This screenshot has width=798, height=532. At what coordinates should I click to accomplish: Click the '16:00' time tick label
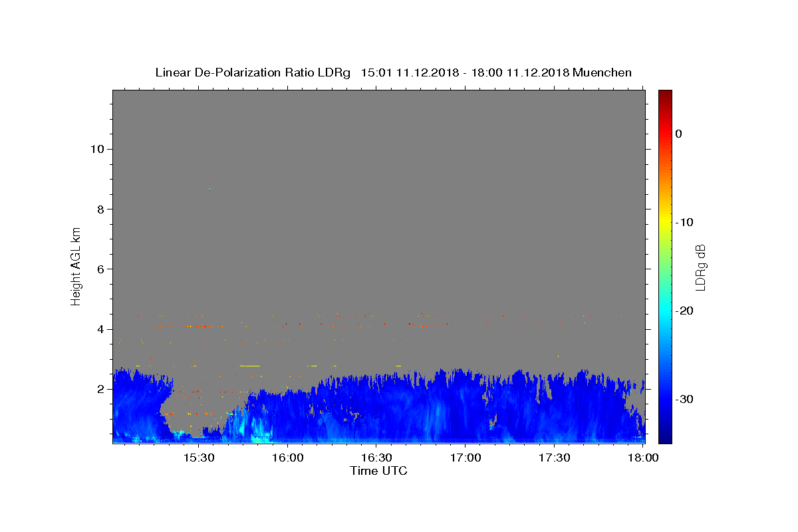287,458
